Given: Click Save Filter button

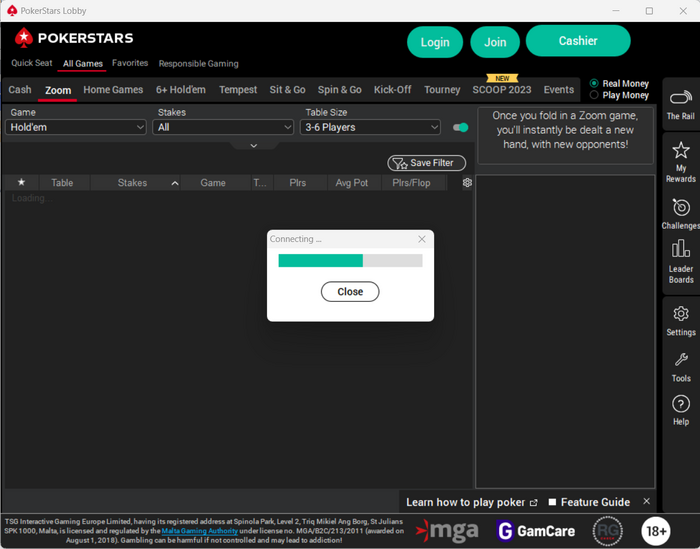Looking at the screenshot, I should [426, 163].
